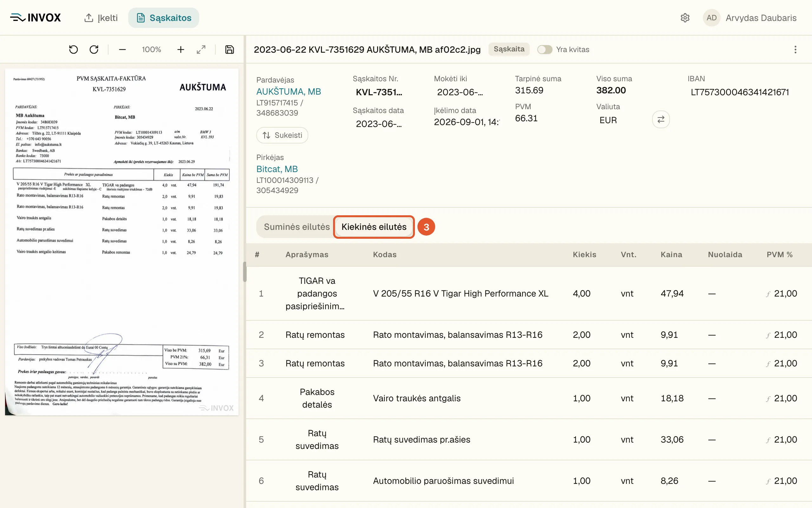The height and width of the screenshot is (508, 812).
Task: Open the Įkelti upload page
Action: coord(101,18)
